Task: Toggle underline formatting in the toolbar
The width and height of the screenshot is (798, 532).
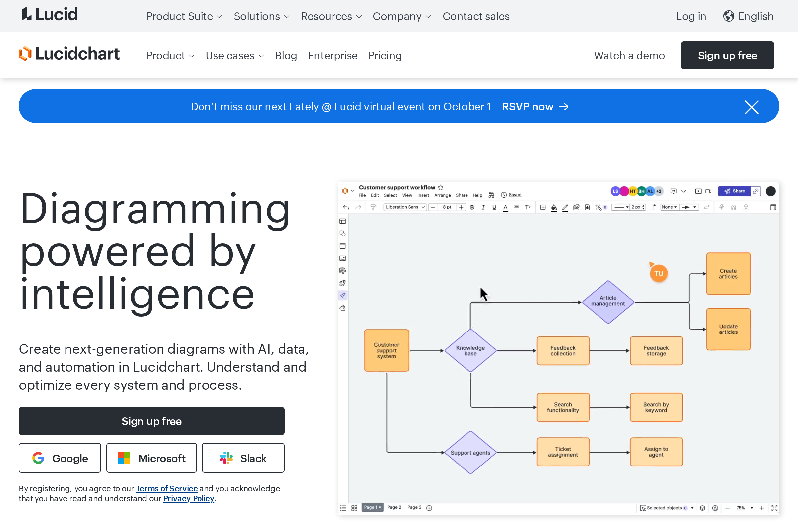Action: coord(494,207)
